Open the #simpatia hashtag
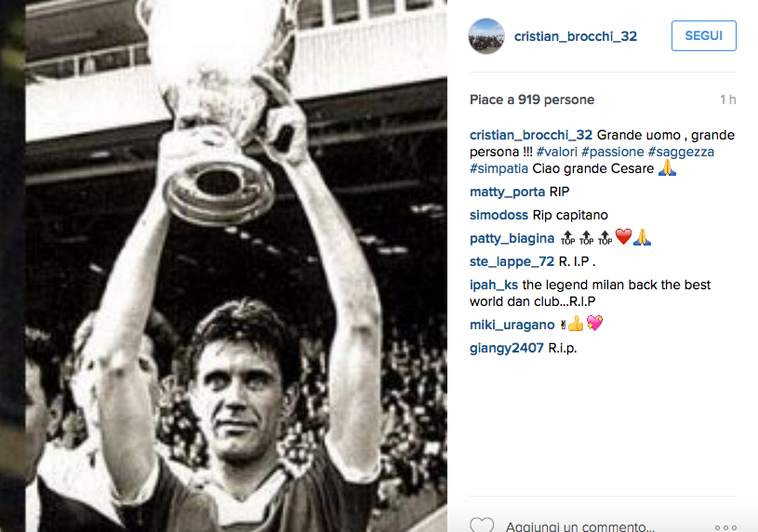Viewport: 758px width, 532px height. (499, 168)
